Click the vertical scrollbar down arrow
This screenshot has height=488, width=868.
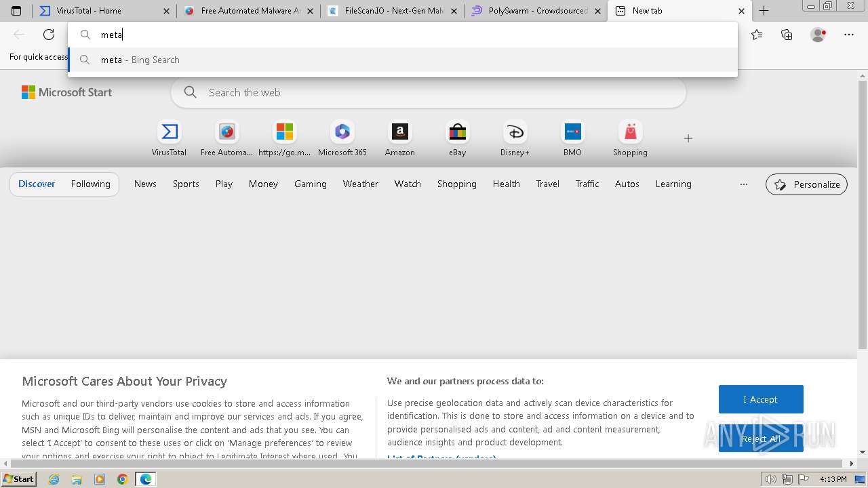(x=863, y=452)
